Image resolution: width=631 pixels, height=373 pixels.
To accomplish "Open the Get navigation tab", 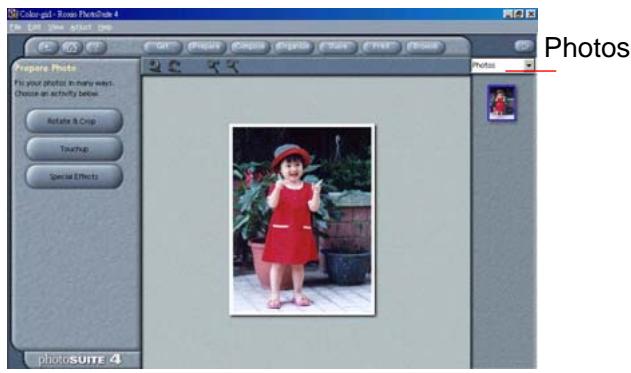I will pyautogui.click(x=162, y=47).
